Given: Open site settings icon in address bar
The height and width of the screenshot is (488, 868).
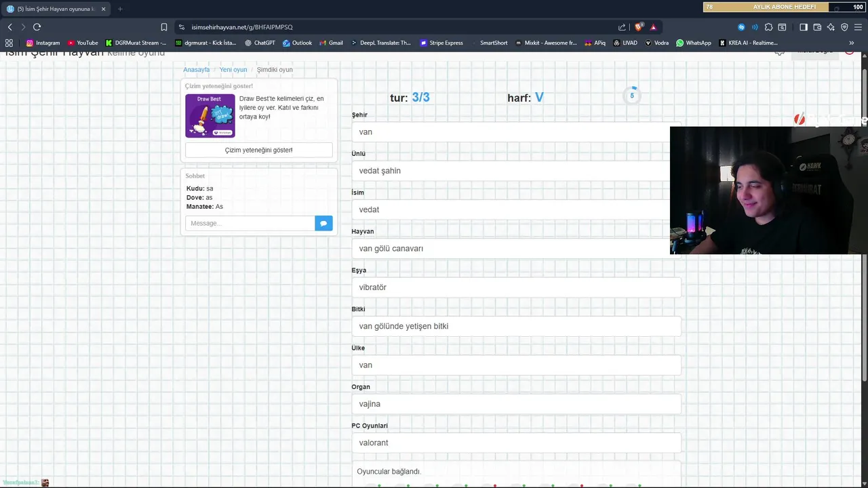Looking at the screenshot, I should (x=182, y=27).
